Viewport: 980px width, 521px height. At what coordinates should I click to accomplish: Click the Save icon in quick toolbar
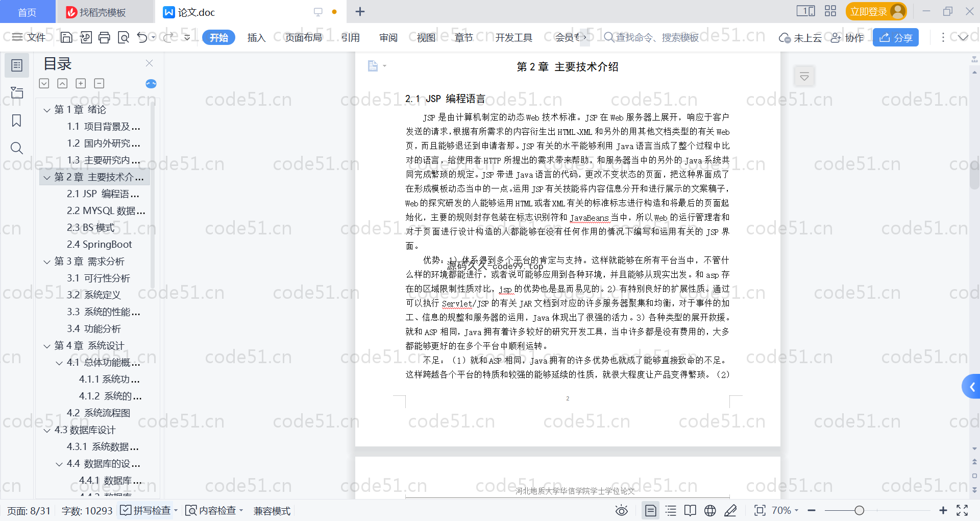(66, 37)
